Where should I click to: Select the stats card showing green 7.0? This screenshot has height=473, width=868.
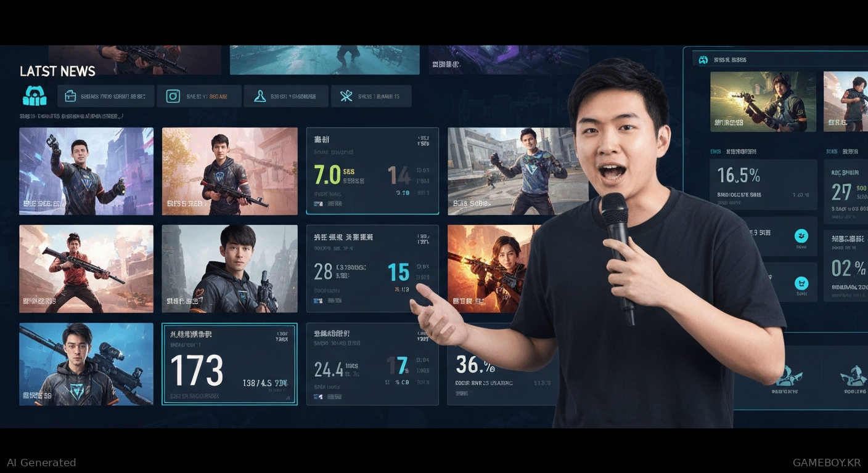pyautogui.click(x=372, y=171)
